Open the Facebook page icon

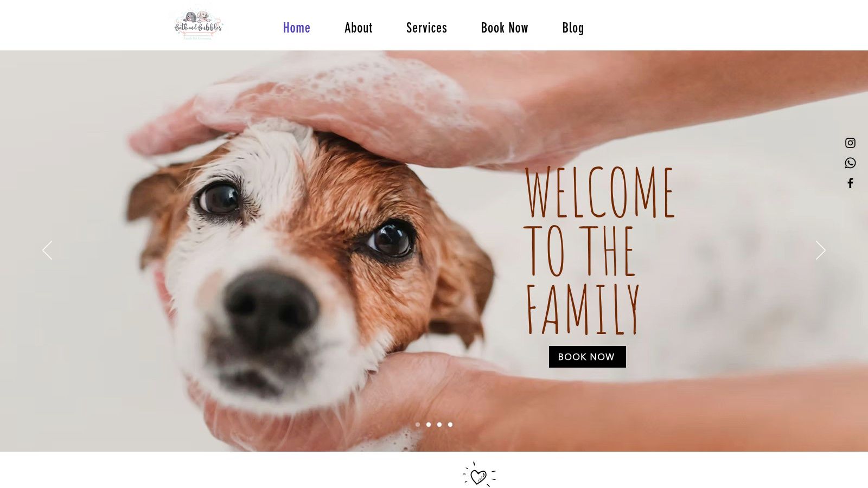tap(850, 183)
